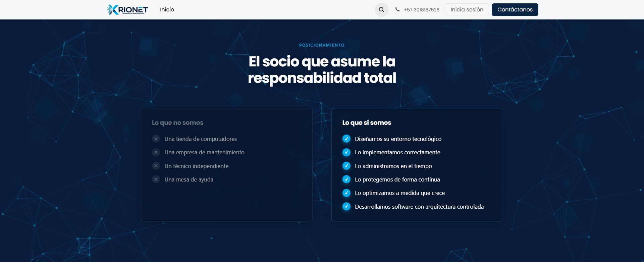This screenshot has height=262, width=644.
Task: Click the heading El socio que asume la responsabilidad total
Action: [x=322, y=70]
